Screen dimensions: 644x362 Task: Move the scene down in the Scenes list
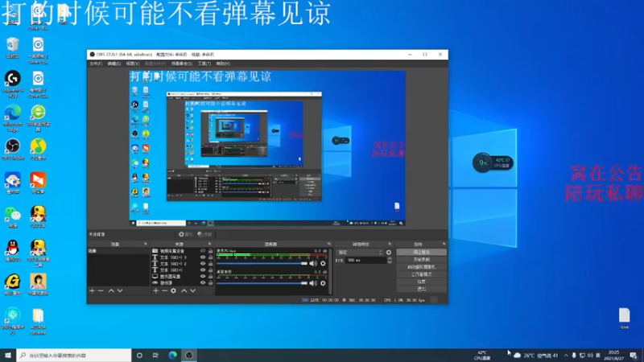pyautogui.click(x=120, y=290)
